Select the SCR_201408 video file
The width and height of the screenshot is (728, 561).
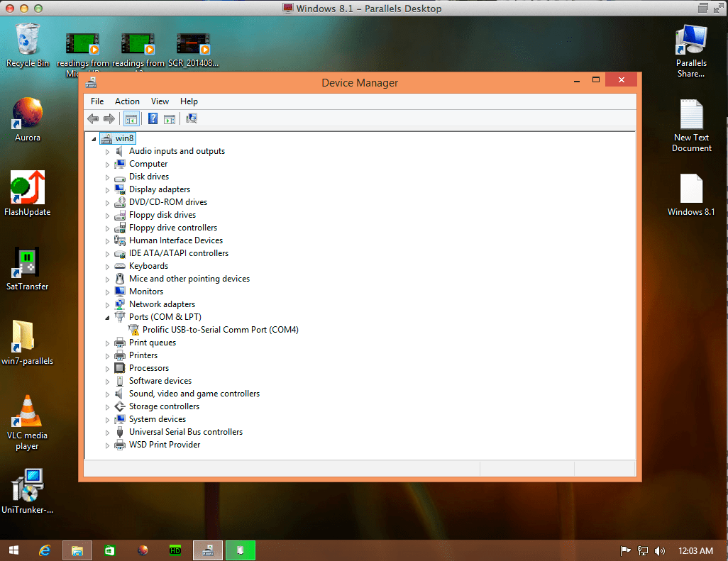pyautogui.click(x=193, y=50)
